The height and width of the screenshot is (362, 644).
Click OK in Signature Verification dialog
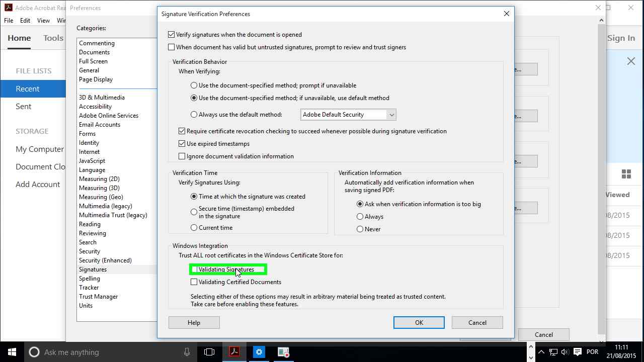(419, 323)
